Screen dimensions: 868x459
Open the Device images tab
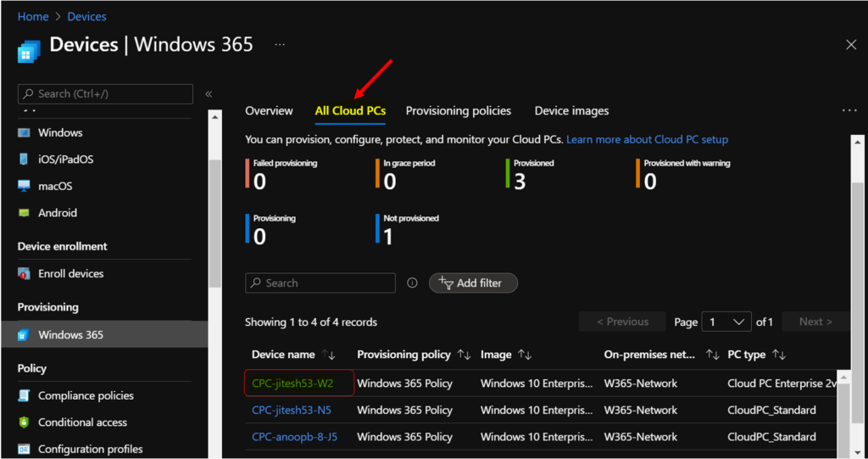pos(571,111)
